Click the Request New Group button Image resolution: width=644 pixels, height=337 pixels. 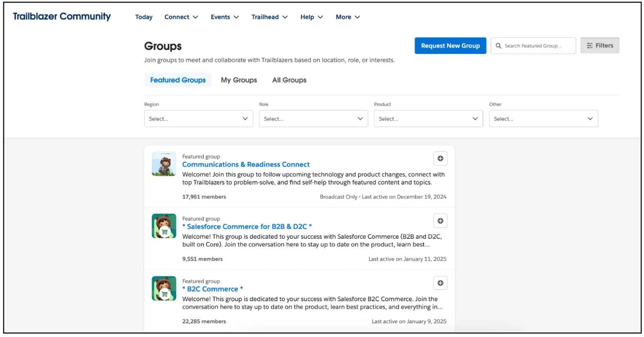[x=450, y=45]
